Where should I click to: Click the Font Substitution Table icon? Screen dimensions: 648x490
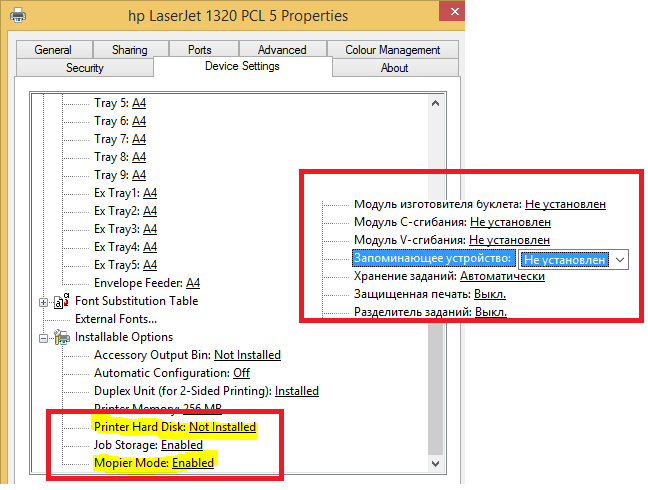(x=62, y=301)
